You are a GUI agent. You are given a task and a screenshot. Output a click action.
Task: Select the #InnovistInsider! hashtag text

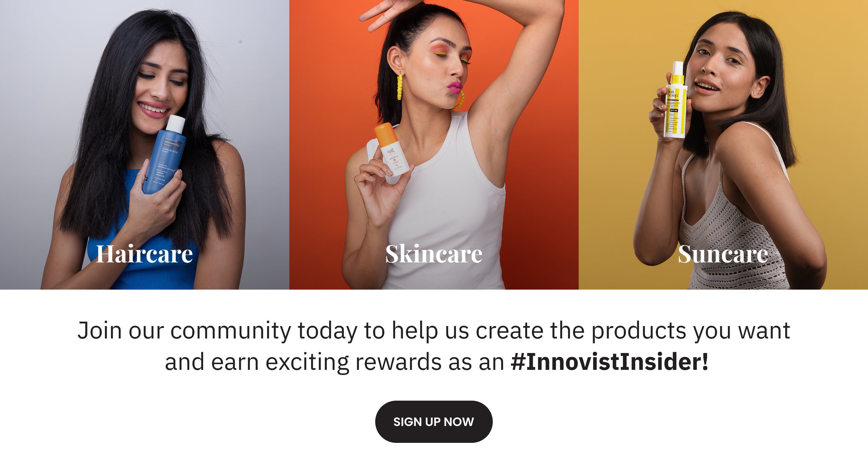pos(609,362)
